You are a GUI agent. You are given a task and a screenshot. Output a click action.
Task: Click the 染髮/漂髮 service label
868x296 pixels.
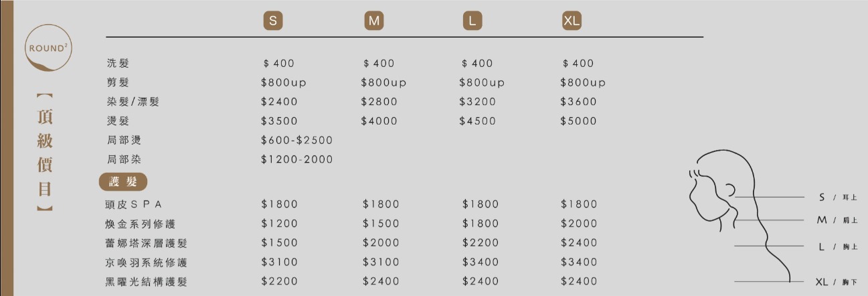click(133, 102)
